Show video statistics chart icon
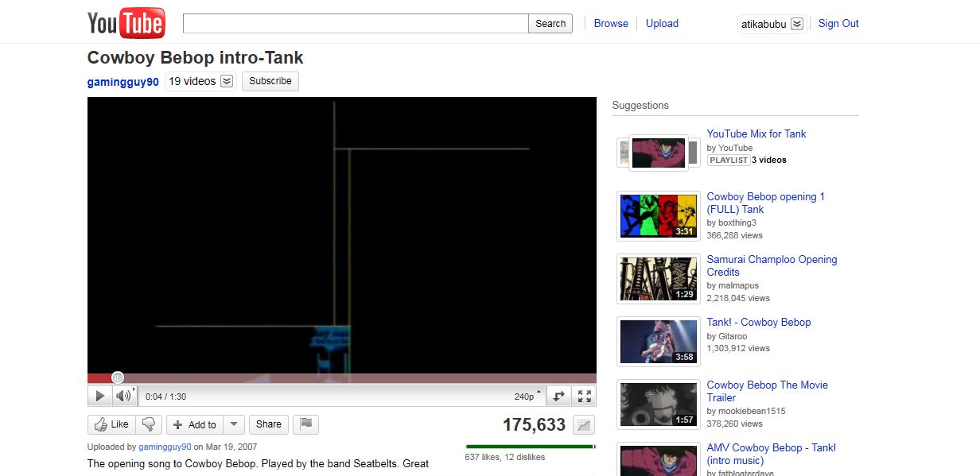 pyautogui.click(x=584, y=425)
